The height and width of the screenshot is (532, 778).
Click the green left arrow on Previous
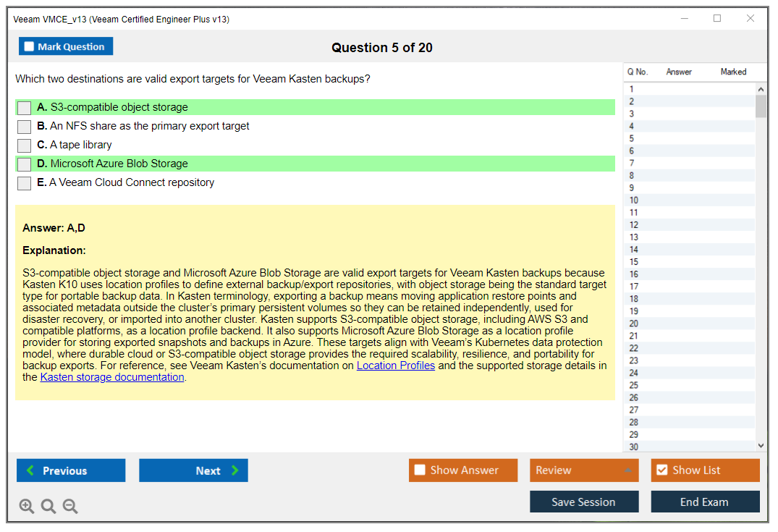pyautogui.click(x=31, y=470)
